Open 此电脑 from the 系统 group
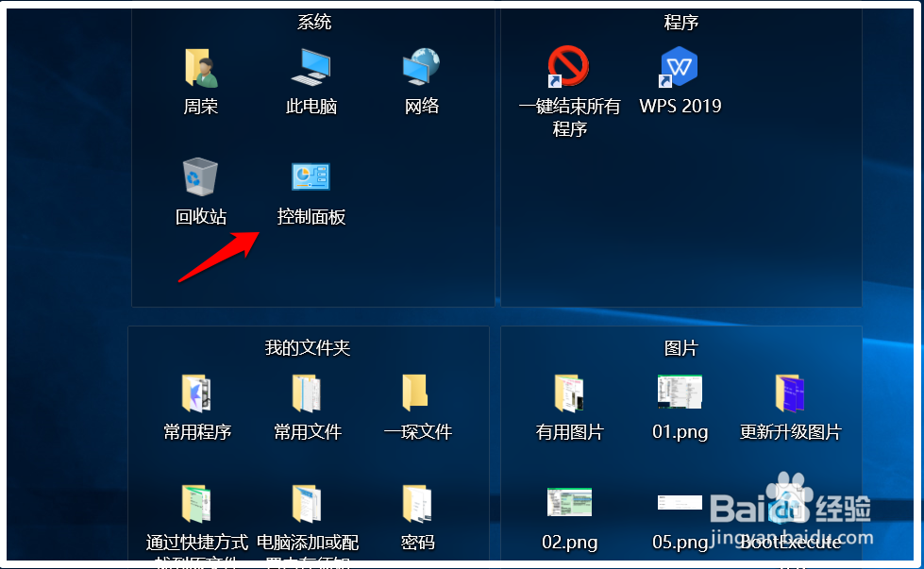 [x=311, y=68]
